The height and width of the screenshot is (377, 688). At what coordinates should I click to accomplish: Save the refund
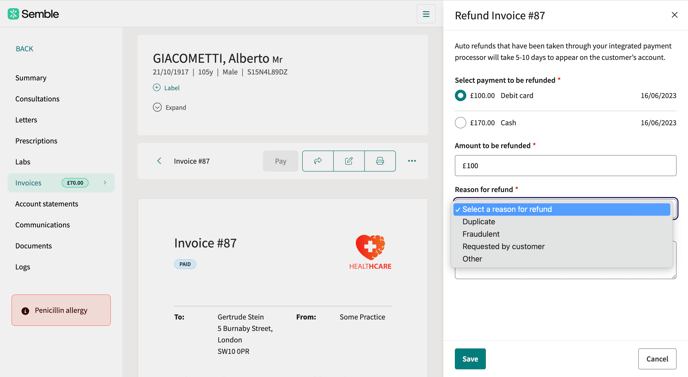pos(470,359)
